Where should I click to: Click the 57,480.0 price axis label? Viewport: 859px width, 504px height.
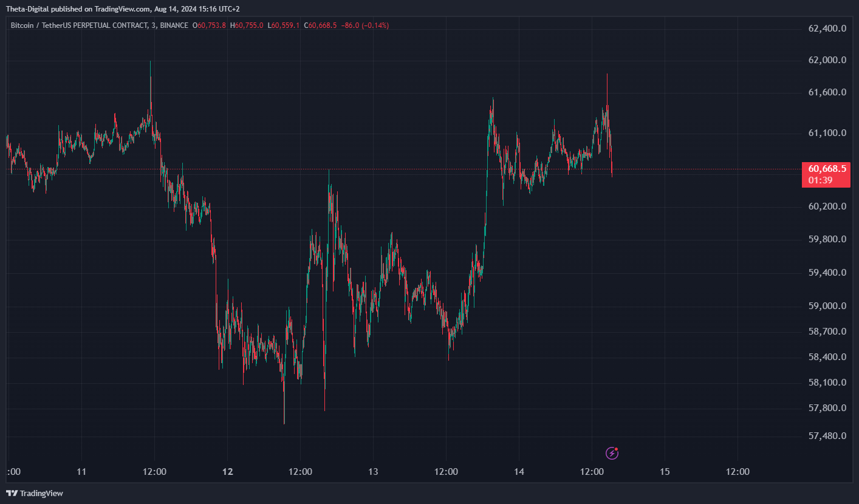(827, 436)
